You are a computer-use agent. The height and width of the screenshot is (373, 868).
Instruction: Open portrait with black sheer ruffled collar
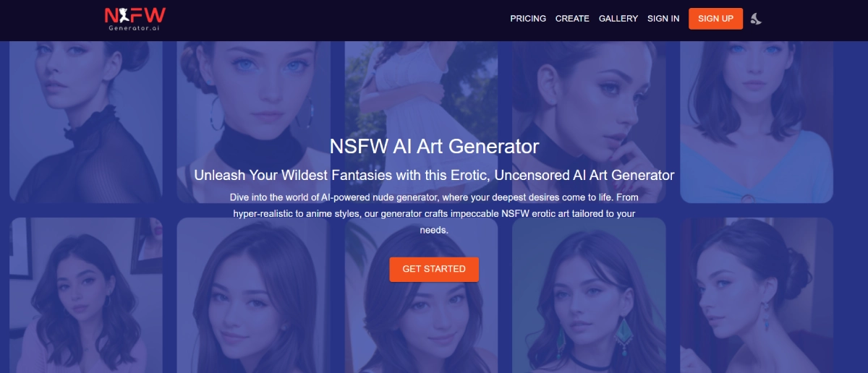pyautogui.click(x=86, y=121)
